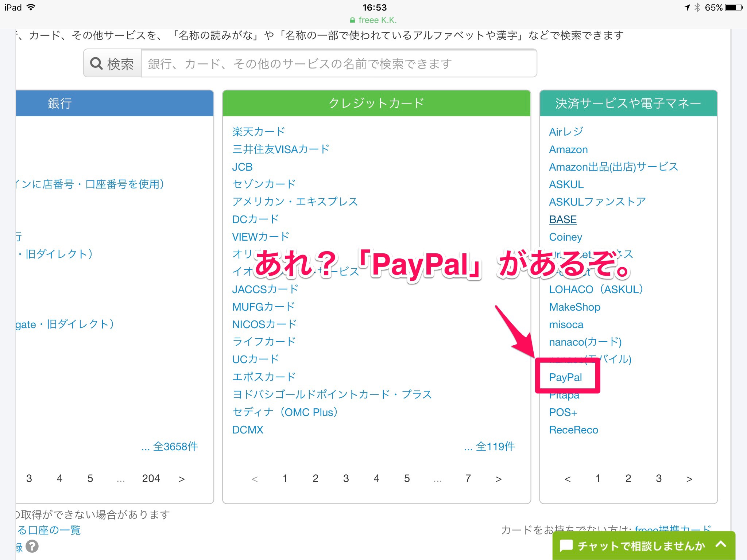Viewport: 747px width, 560px height.
Task: Select page 2 of payment services
Action: (x=628, y=478)
